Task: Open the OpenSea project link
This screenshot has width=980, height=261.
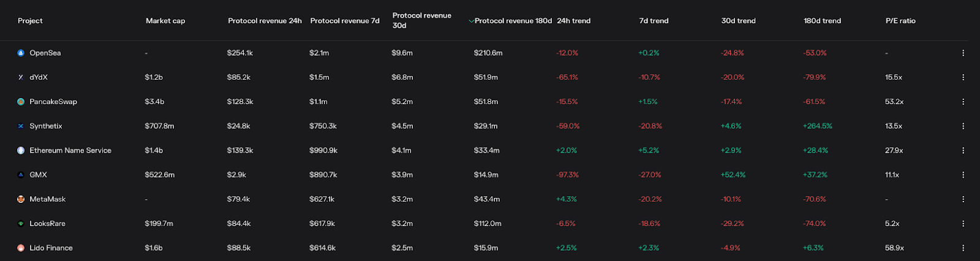Action: (45, 53)
